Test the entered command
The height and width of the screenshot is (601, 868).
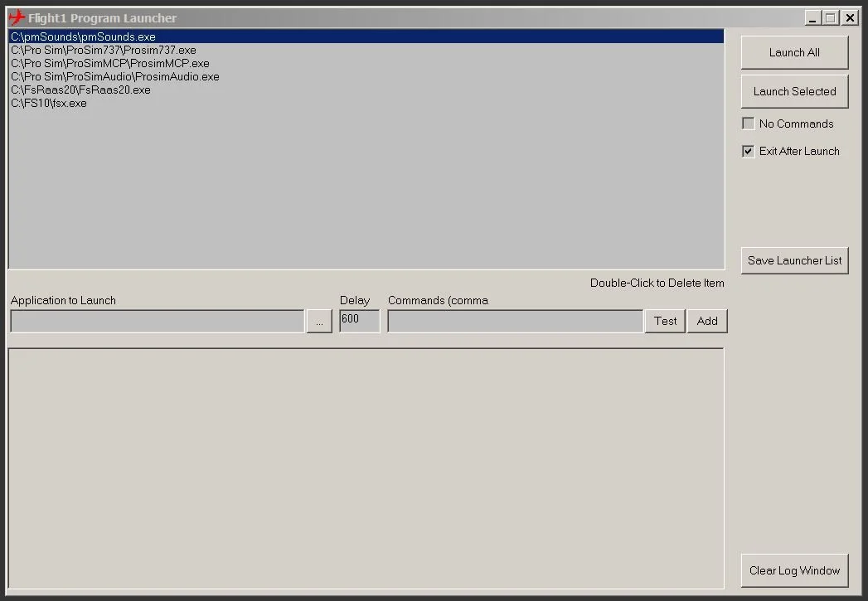(x=664, y=321)
